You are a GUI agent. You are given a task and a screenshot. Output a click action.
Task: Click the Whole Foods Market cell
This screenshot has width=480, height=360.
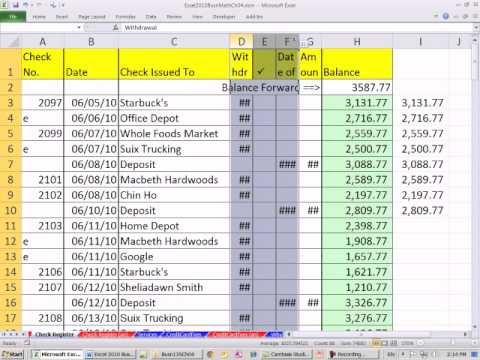(174, 134)
